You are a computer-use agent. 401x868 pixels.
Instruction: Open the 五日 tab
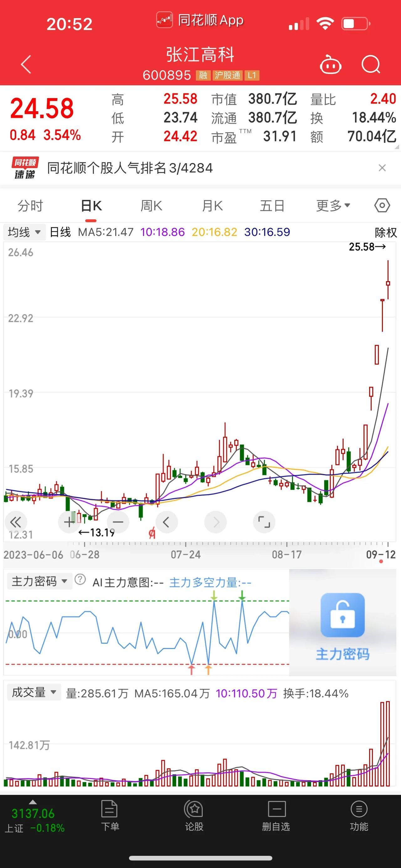point(272,206)
